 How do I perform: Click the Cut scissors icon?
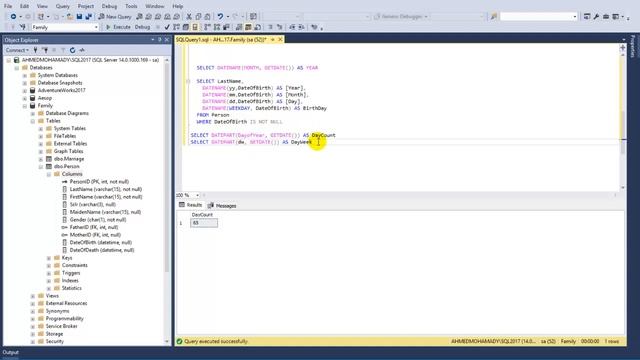click(x=189, y=16)
